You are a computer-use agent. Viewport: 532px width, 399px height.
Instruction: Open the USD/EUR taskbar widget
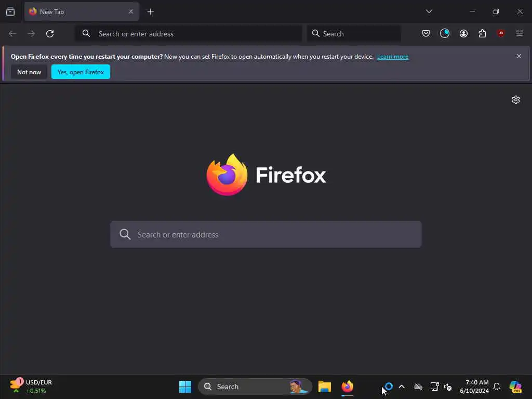pos(31,387)
